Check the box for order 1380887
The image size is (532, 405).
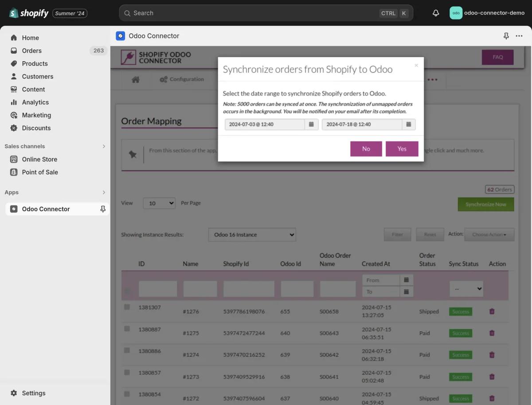pos(127,329)
